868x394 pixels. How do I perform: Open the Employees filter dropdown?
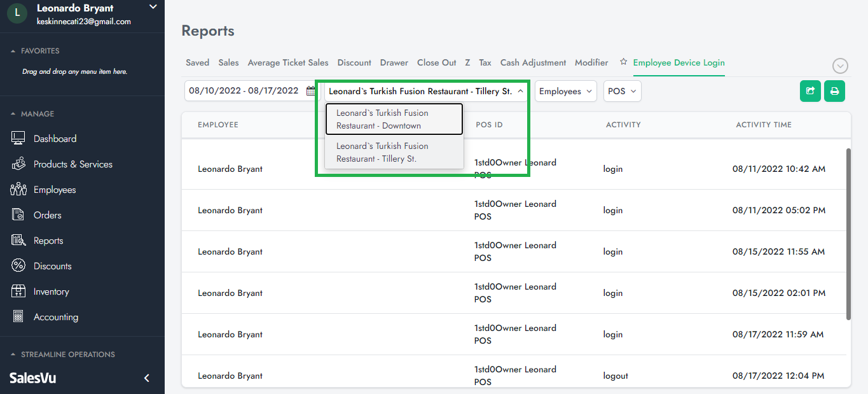coord(565,91)
